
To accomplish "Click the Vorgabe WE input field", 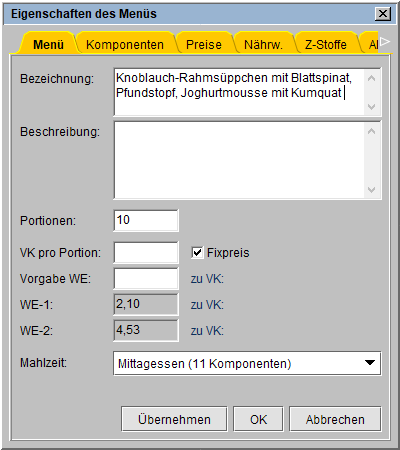I will pos(146,278).
